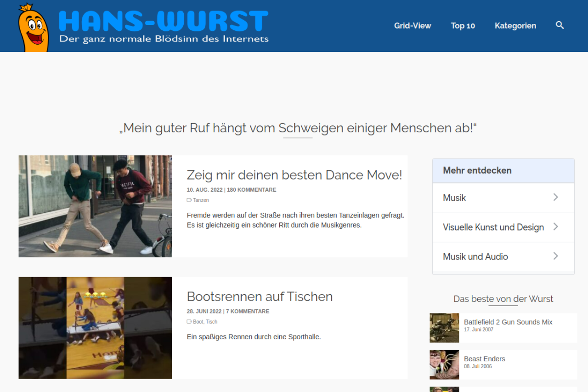Click the HANS-WURST site title
The height and width of the screenshot is (392, 588).
click(x=164, y=21)
